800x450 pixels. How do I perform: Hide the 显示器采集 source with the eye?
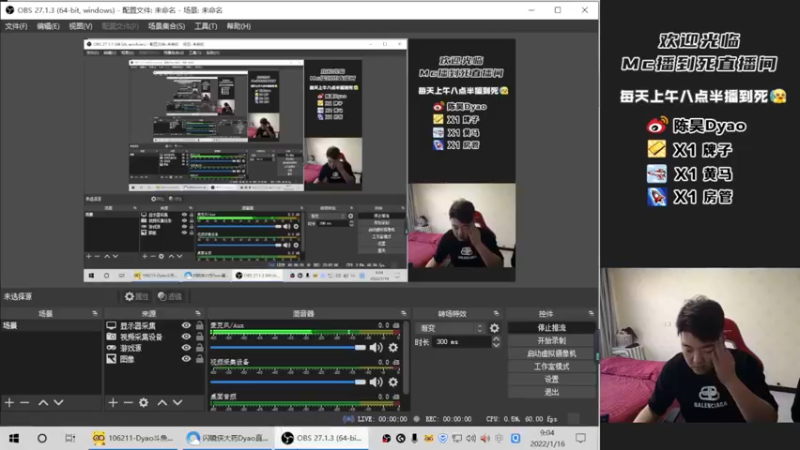186,326
